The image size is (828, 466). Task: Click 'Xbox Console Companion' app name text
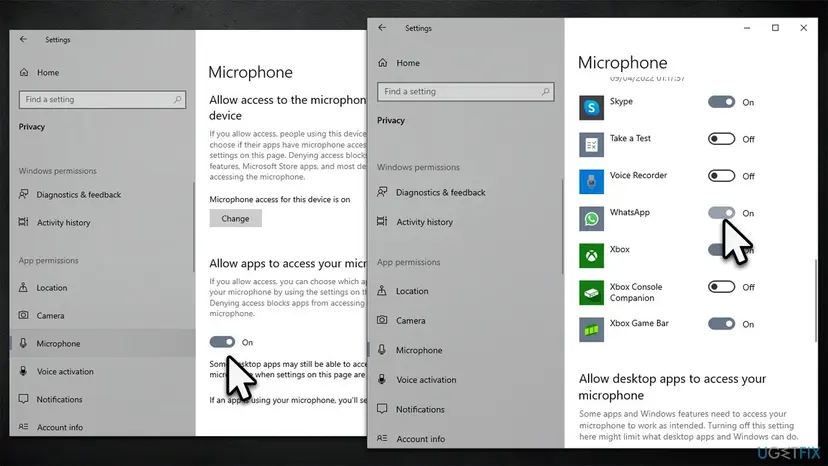coord(636,292)
